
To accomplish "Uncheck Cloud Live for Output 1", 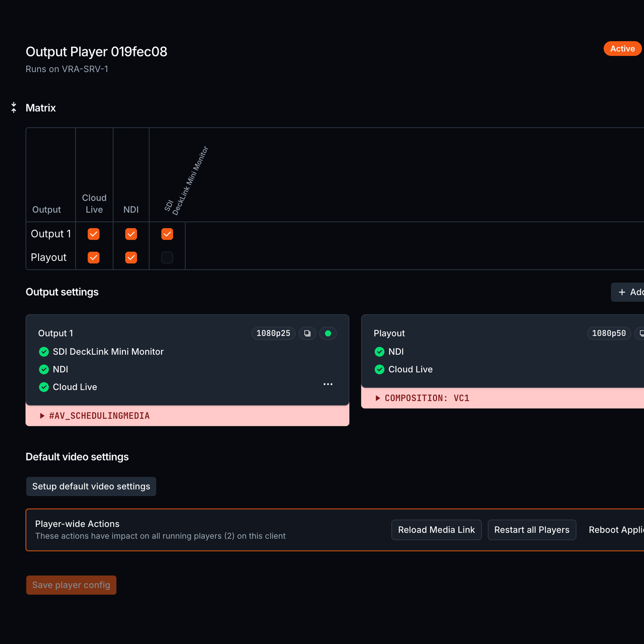I will 93,234.
